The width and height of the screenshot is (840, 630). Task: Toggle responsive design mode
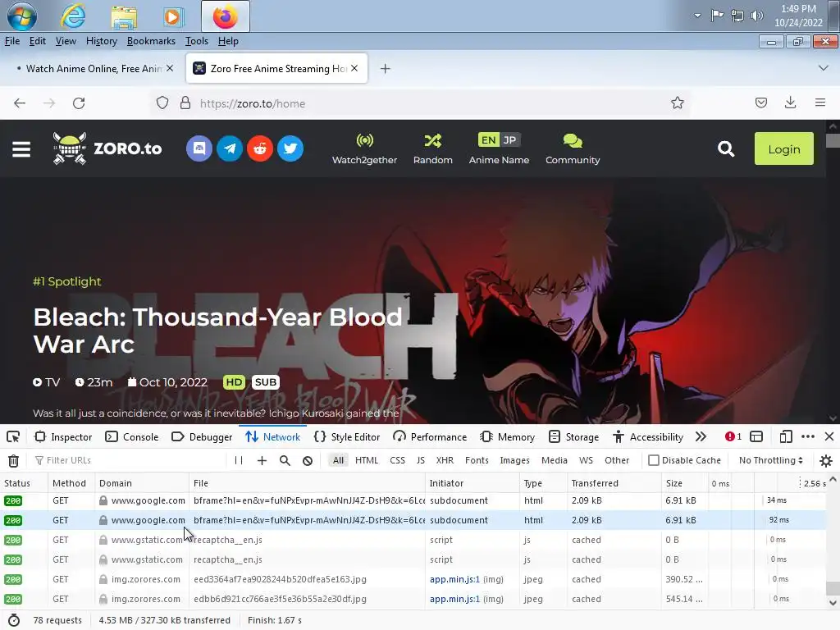pyautogui.click(x=785, y=437)
